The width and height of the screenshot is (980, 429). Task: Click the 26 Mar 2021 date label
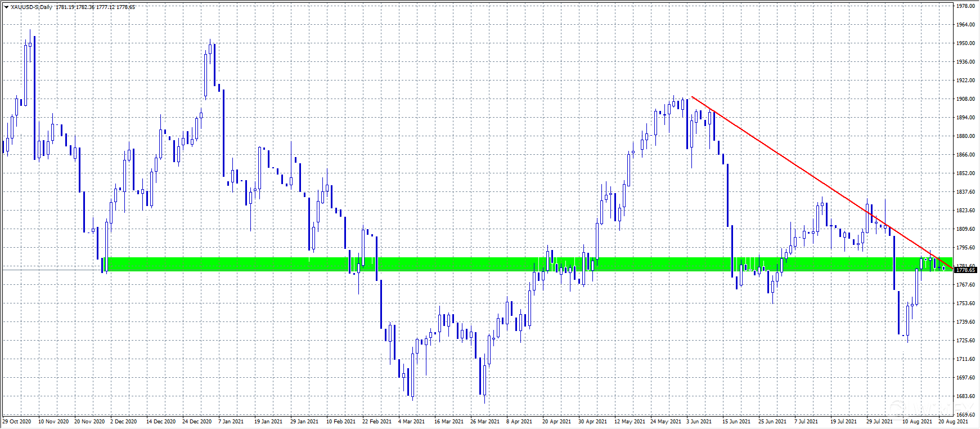[x=485, y=421]
